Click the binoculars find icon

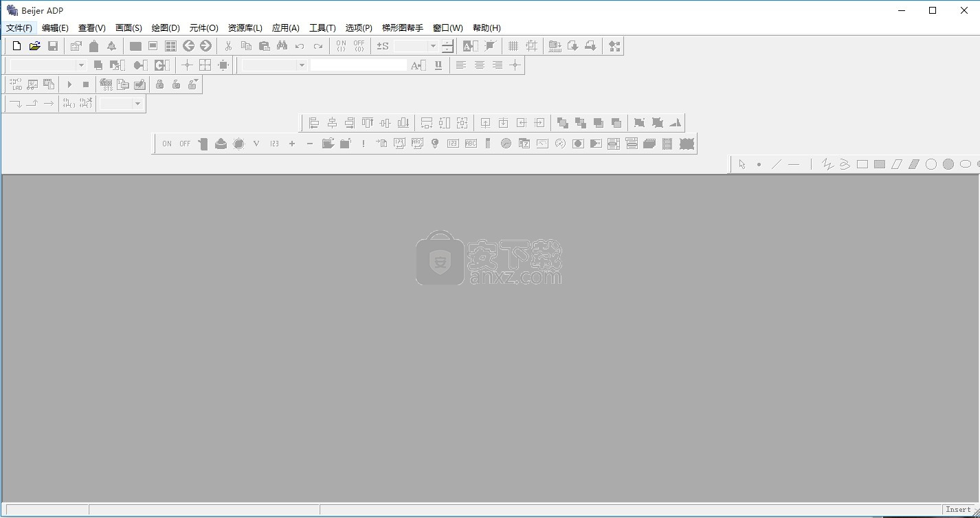click(282, 46)
